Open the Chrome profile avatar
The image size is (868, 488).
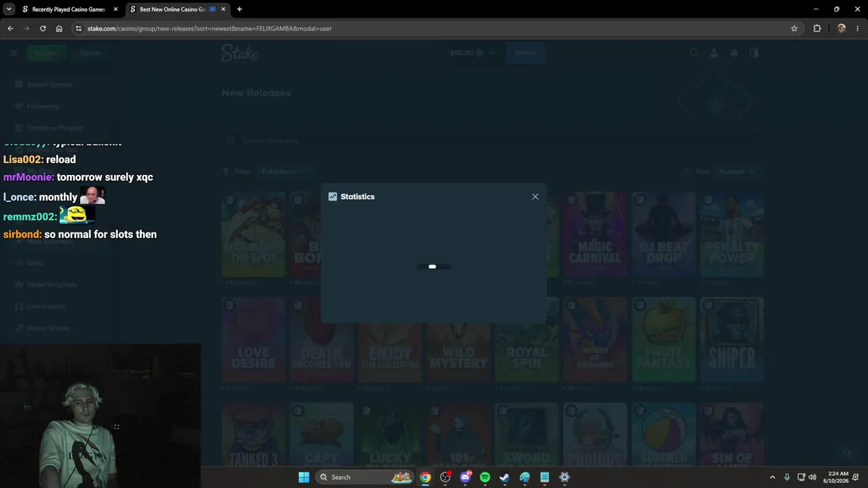click(x=842, y=28)
